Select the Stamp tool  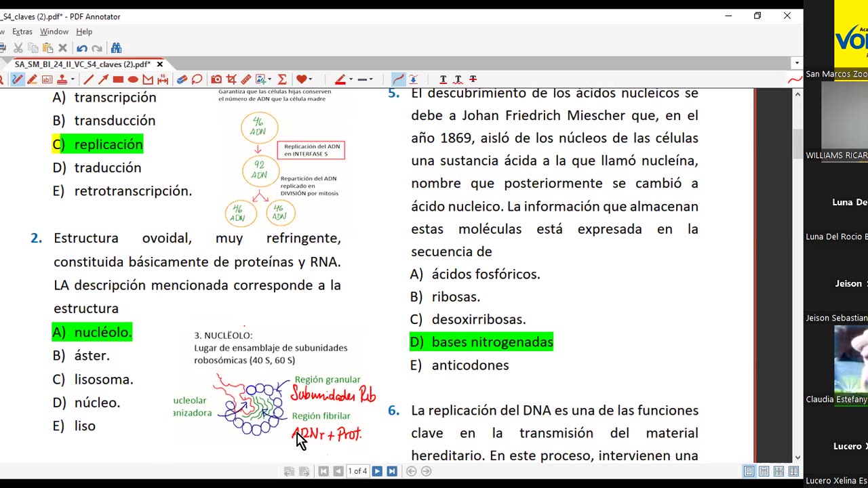62,79
